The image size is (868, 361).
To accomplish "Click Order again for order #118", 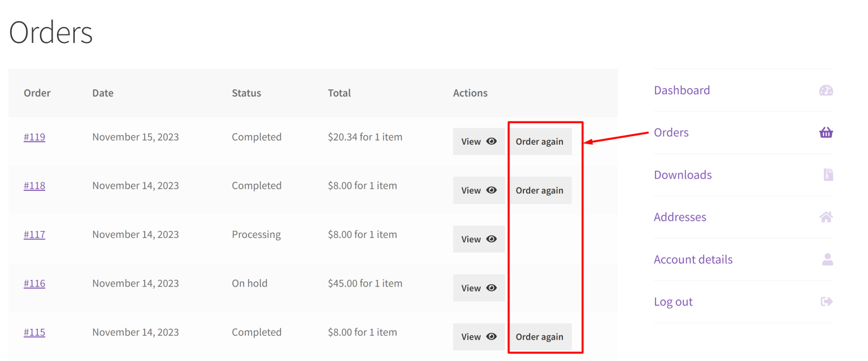I will (540, 190).
